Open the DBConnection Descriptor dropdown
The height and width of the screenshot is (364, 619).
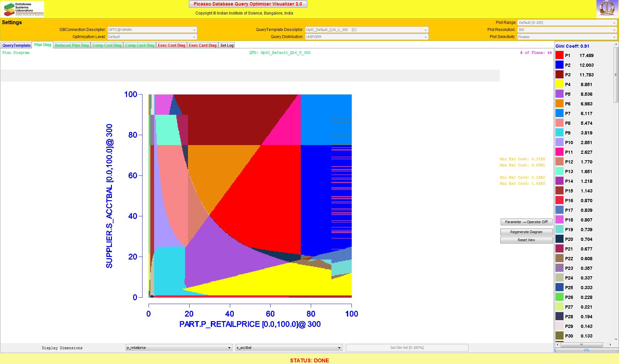[x=152, y=30]
